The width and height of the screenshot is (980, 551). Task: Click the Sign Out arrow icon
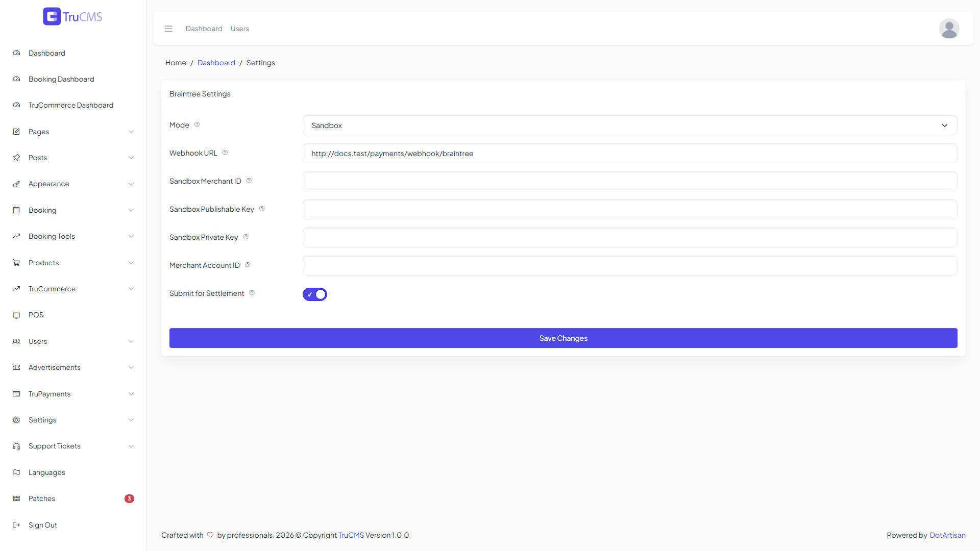16,525
